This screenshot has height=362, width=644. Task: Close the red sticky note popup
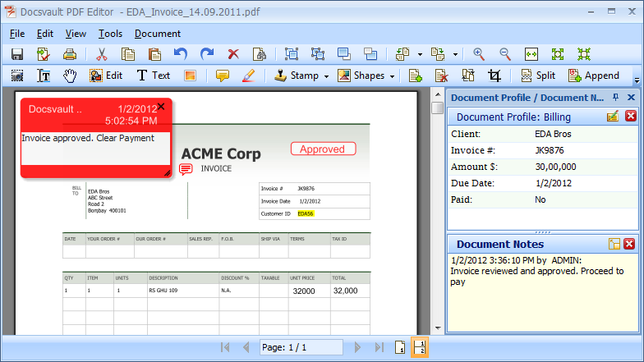[161, 107]
